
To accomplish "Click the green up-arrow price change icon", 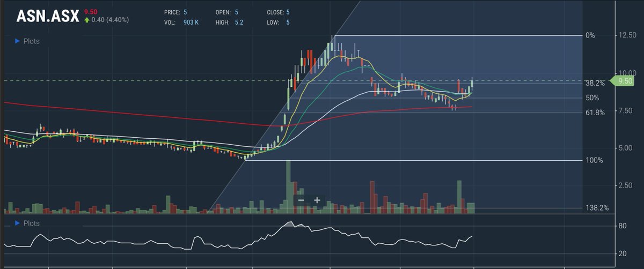I will 86,20.
